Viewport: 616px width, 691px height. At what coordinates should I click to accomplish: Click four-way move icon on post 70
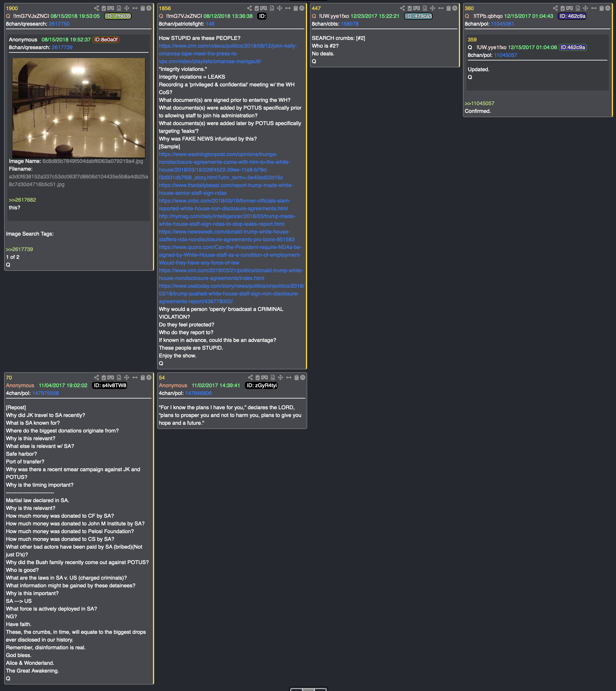126,377
